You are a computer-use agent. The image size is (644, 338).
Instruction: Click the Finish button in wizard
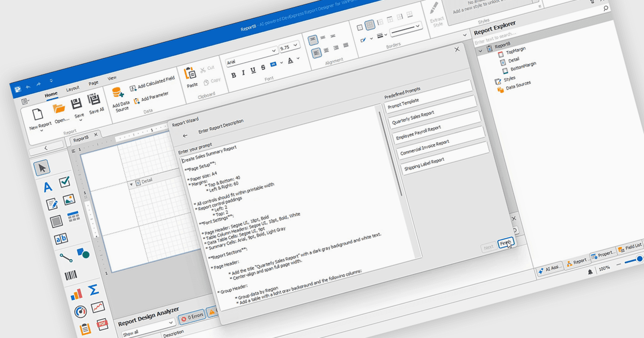coord(506,243)
